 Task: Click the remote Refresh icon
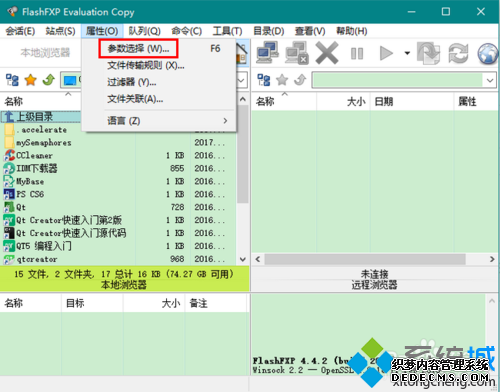(458, 53)
